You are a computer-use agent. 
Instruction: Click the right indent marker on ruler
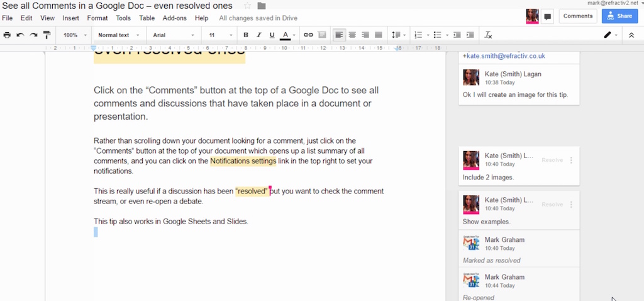(397, 48)
